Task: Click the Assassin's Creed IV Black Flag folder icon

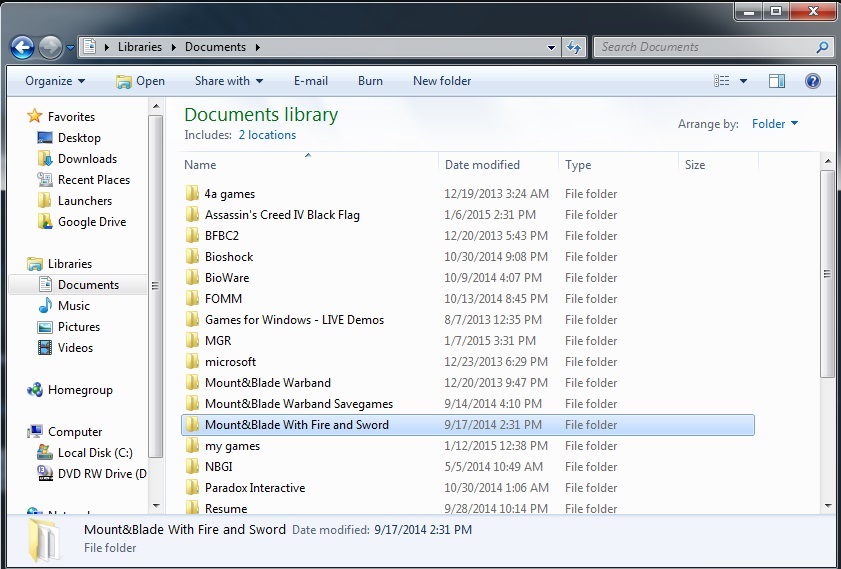Action: (x=193, y=215)
